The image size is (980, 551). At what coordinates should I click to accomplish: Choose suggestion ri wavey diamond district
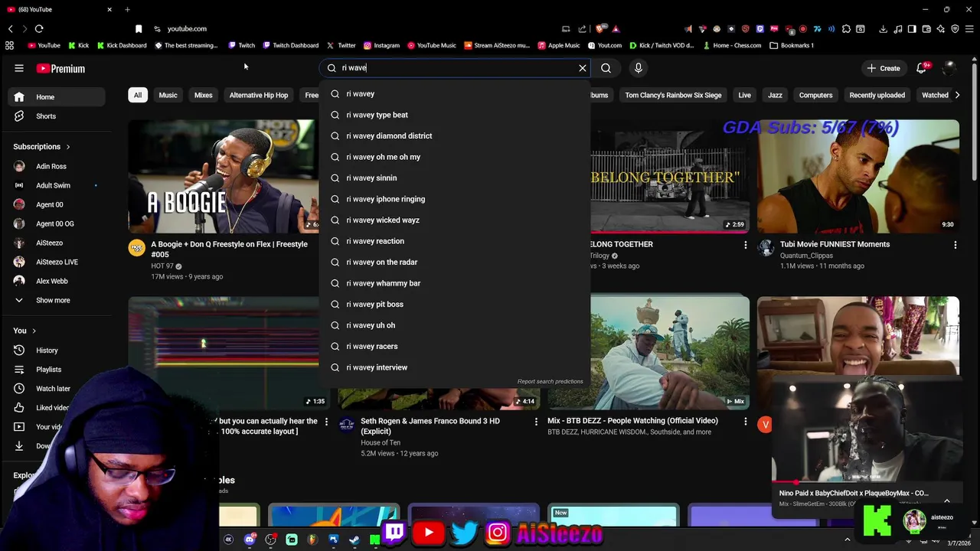pos(455,136)
